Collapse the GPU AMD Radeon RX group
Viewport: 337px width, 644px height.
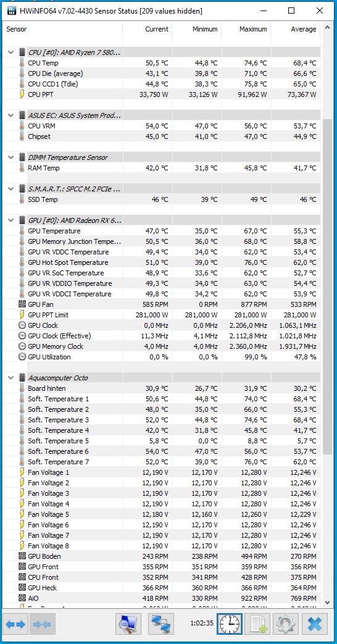10,220
